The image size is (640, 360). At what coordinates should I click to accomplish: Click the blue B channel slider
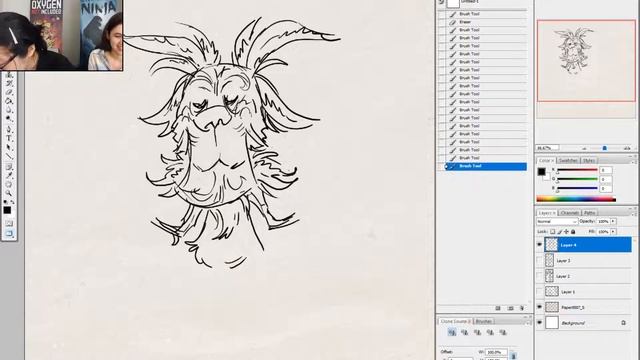pyautogui.click(x=577, y=188)
